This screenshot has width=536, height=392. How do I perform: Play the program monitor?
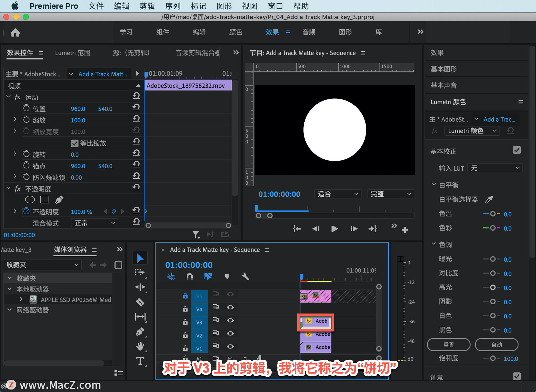click(334, 229)
